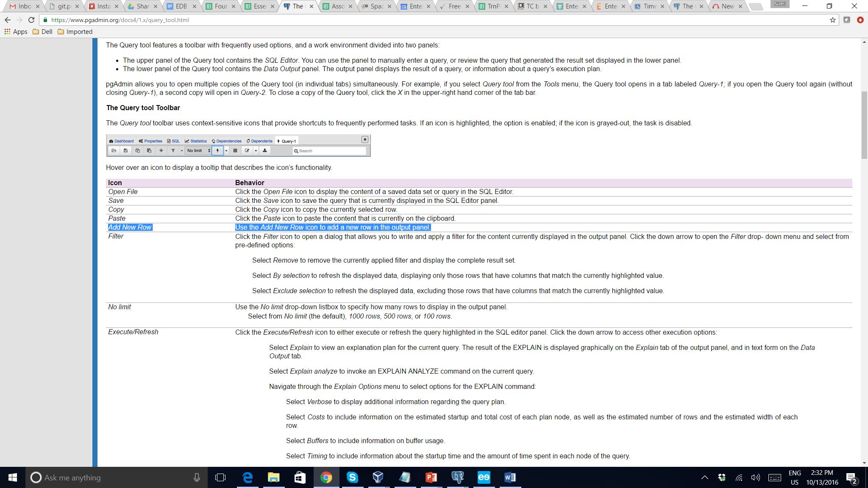The image size is (868, 488).
Task: Select the Open File icon in the Query toolbar
Action: pos(114,150)
